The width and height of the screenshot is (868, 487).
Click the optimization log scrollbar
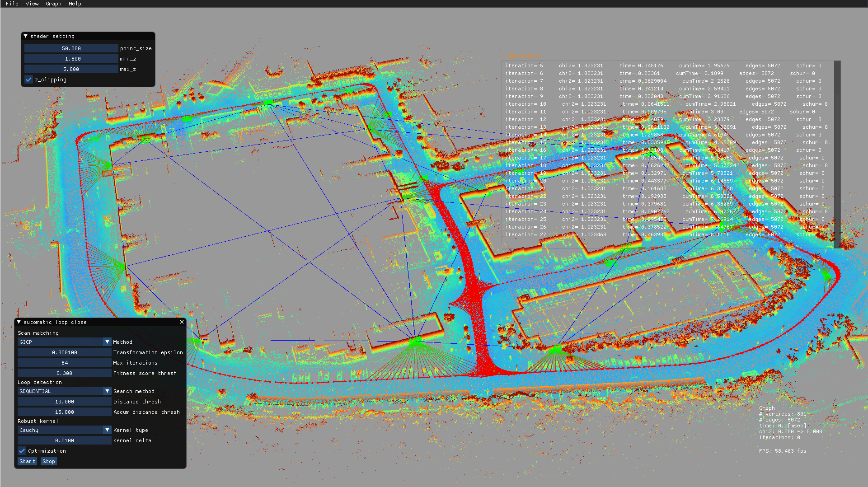click(837, 154)
